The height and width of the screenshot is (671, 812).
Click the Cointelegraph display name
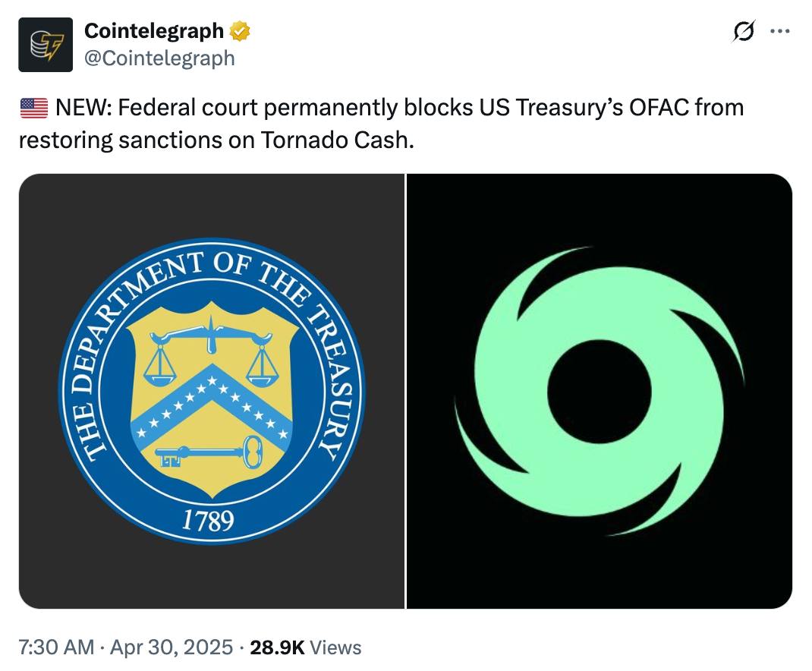154,31
